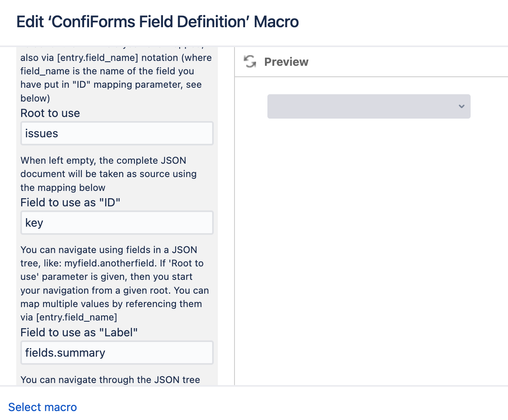Click 'Select macro' at the bottom left
This screenshot has height=420, width=508.
click(42, 407)
